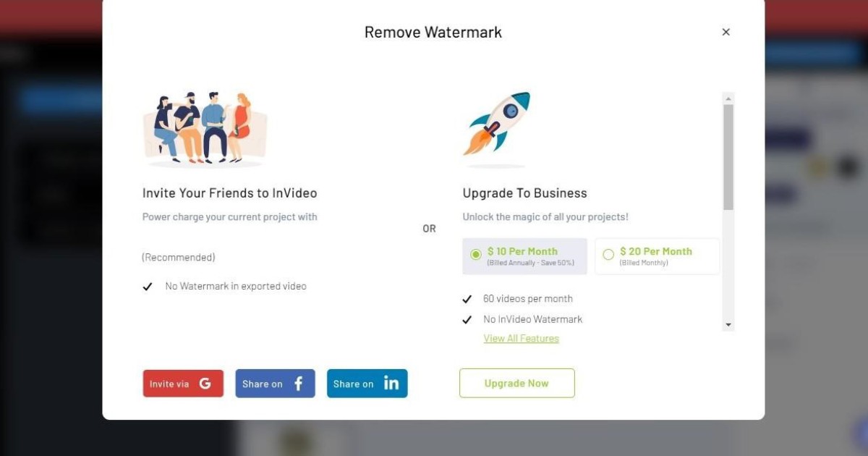Click the Invite via Google button

pyautogui.click(x=183, y=384)
